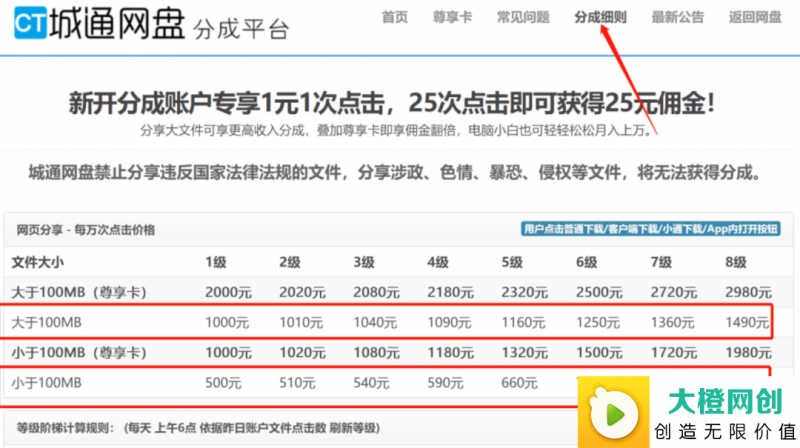This screenshot has height=448, width=800.
Task: Click the 1180元 cell
Action: [451, 353]
